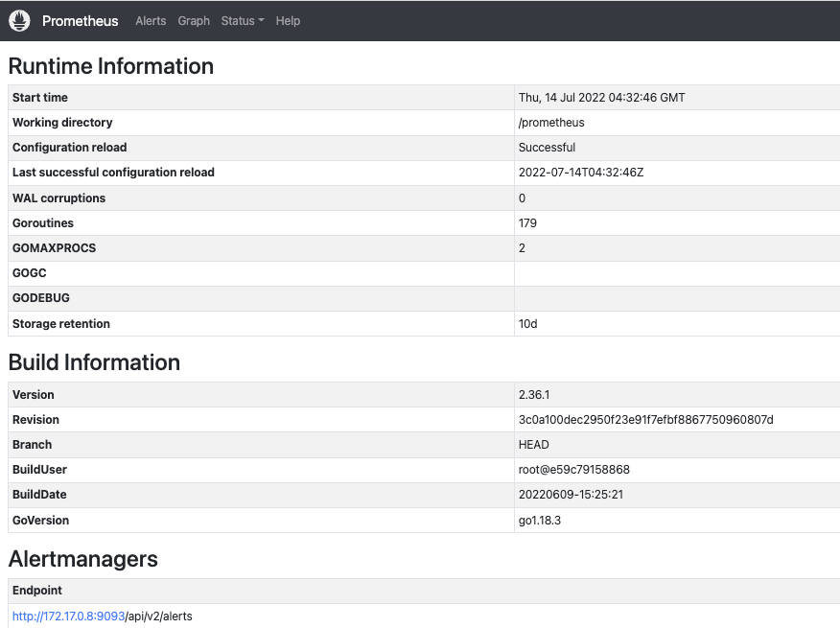Click the Revision hash '3c0a100dec29…'
Image resolution: width=840 pixels, height=628 pixels.
pos(645,420)
